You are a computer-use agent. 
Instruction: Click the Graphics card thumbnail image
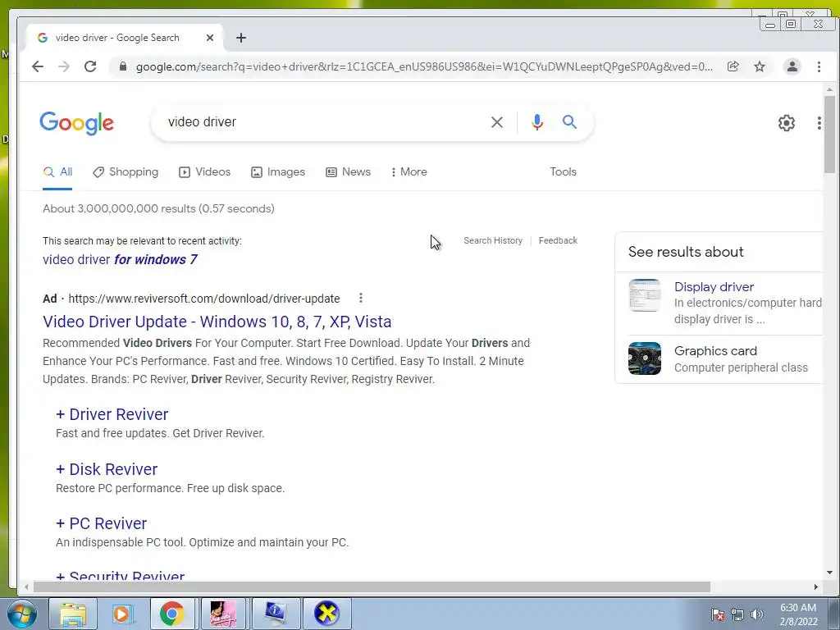(645, 358)
